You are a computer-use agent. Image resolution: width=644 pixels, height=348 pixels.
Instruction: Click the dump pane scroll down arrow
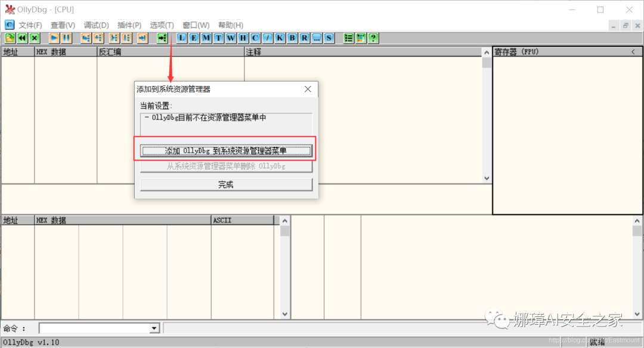point(284,314)
